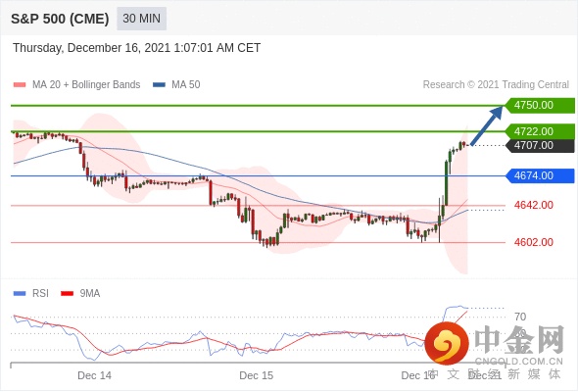Toggle the MA 20 + Bollinger Bands legend
Screen dimensions: 578x392
(86, 85)
